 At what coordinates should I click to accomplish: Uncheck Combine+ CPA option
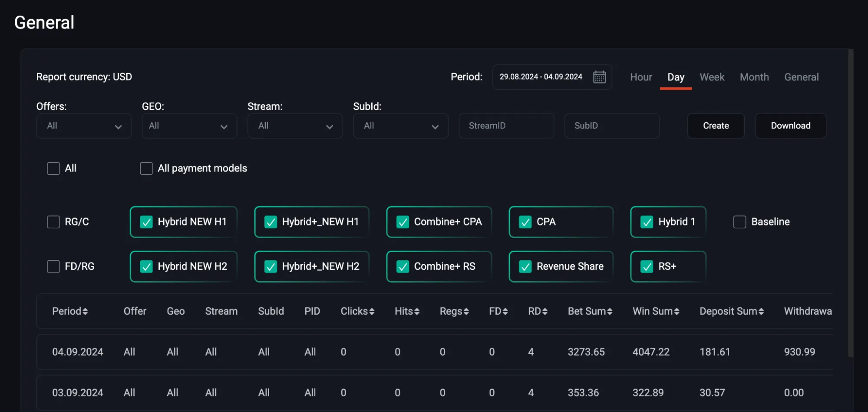[x=403, y=222]
